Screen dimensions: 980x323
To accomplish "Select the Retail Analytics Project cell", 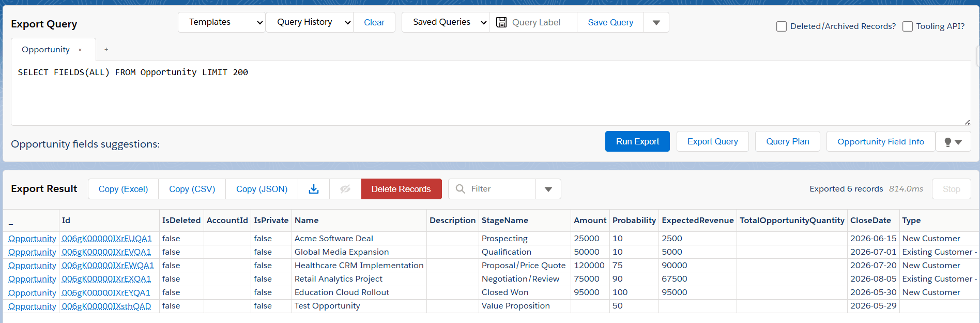I will [x=359, y=279].
